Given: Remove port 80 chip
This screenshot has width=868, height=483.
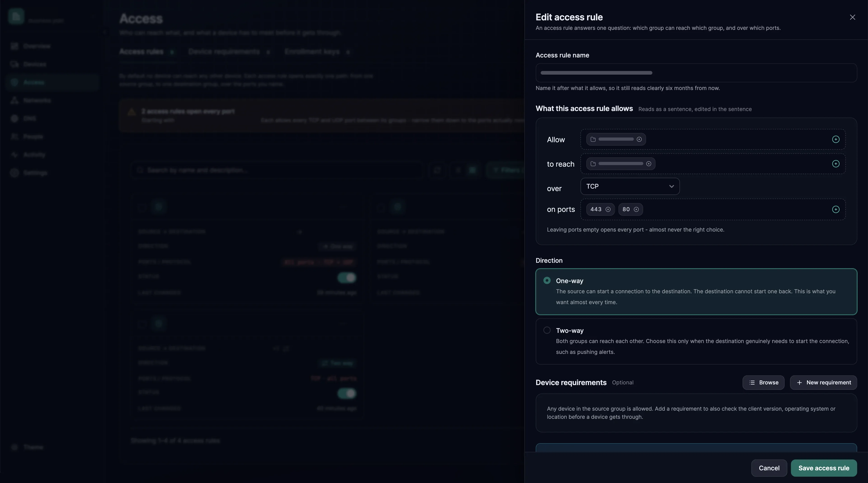Looking at the screenshot, I should click(636, 209).
